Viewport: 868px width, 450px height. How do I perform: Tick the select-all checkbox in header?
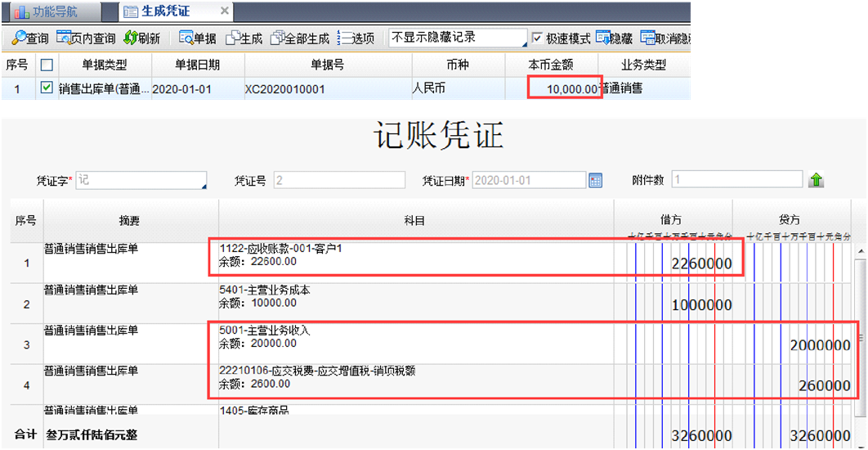click(47, 65)
